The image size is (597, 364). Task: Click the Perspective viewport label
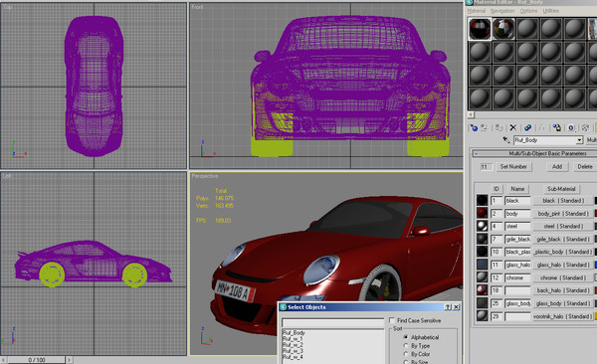pyautogui.click(x=204, y=176)
